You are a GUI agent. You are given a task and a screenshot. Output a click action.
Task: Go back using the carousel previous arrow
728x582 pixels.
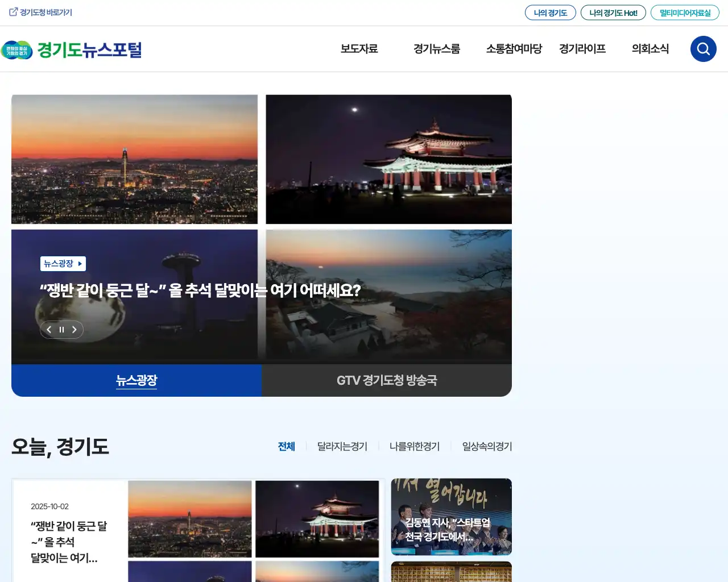[49, 330]
